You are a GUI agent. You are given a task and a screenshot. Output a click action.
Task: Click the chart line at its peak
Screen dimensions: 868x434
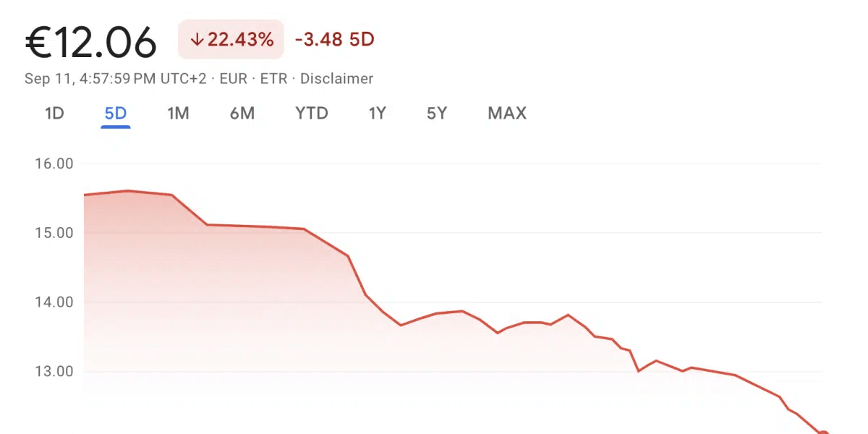coord(129,190)
